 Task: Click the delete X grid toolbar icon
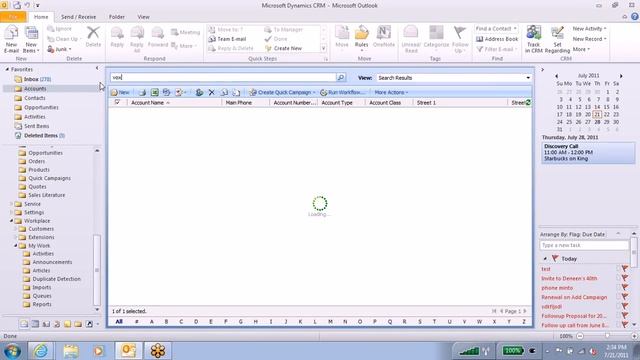[x=211, y=92]
